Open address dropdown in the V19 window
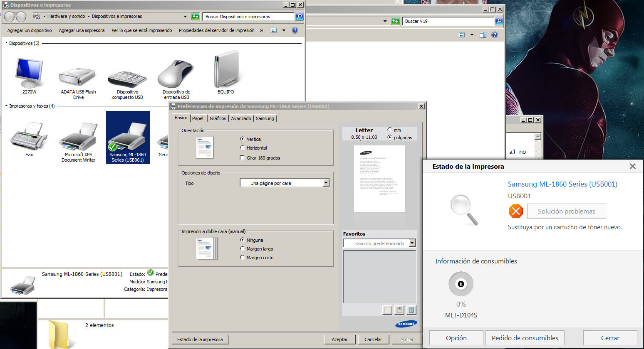 [x=385, y=21]
